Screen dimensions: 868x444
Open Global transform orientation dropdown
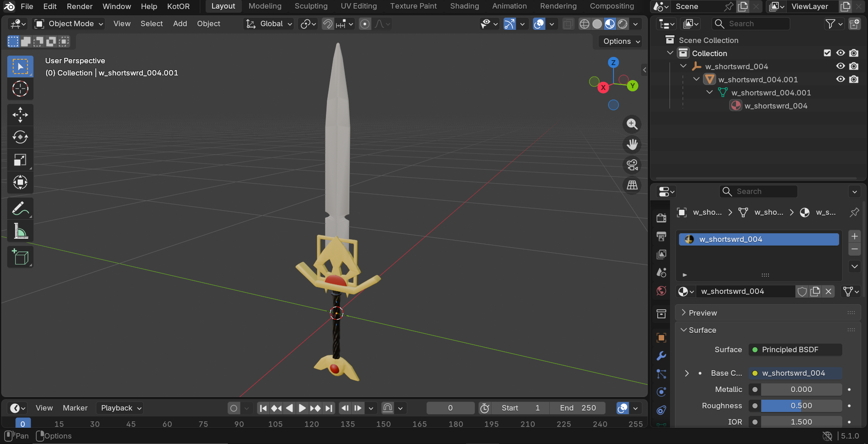point(269,24)
